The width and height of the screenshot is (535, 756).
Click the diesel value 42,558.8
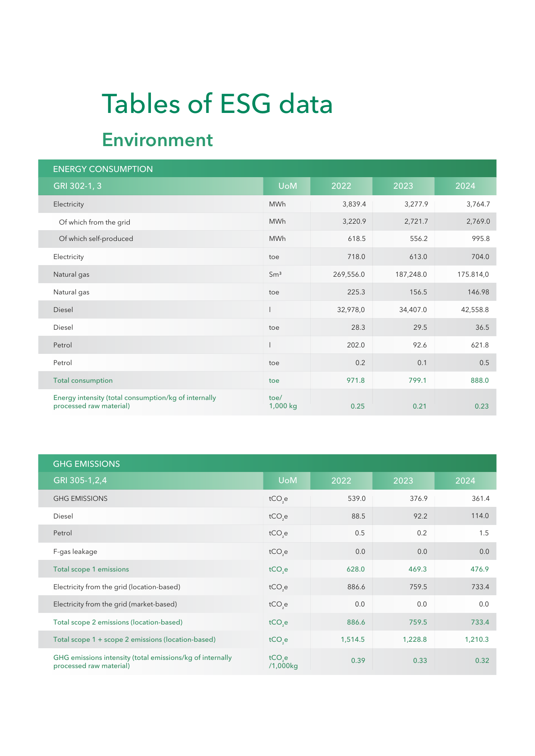tap(475, 309)
